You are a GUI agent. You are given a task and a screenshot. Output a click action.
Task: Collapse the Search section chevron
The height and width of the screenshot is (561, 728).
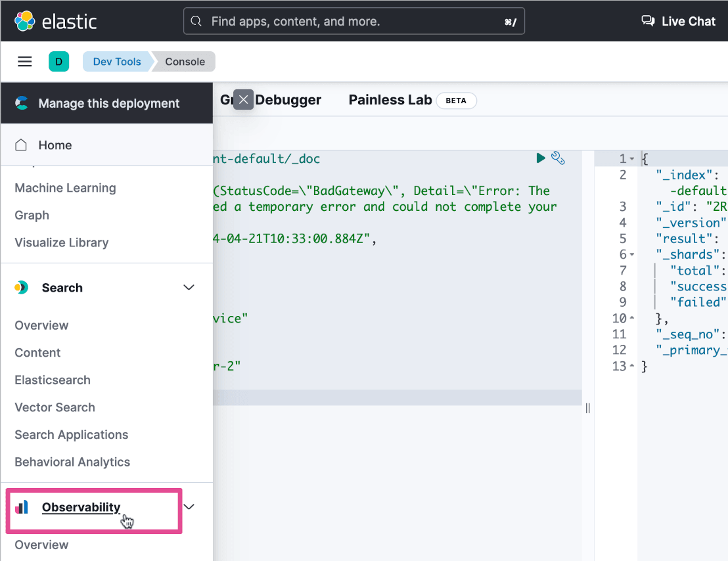click(x=189, y=288)
